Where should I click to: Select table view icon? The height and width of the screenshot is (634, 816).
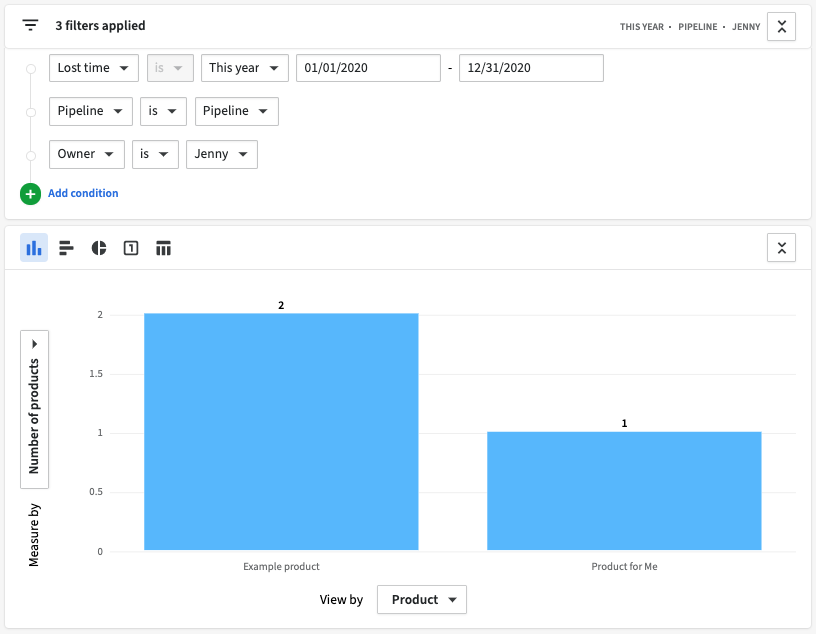click(x=163, y=248)
